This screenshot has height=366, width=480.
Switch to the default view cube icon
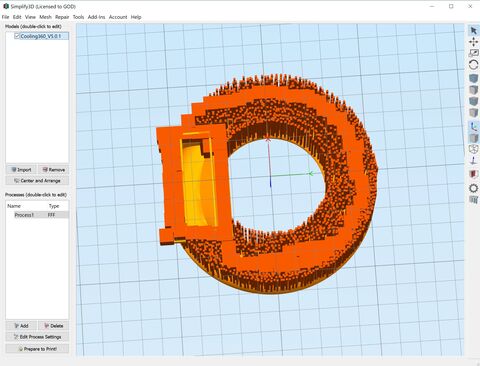(473, 78)
